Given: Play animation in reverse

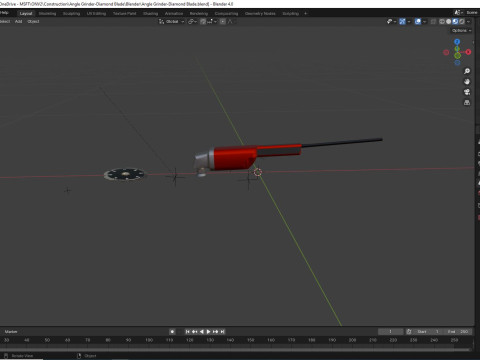Looking at the screenshot, I should pyautogui.click(x=202, y=332).
